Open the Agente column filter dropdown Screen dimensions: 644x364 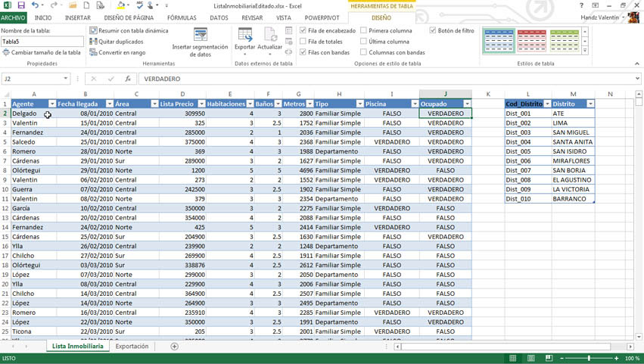[x=51, y=104]
